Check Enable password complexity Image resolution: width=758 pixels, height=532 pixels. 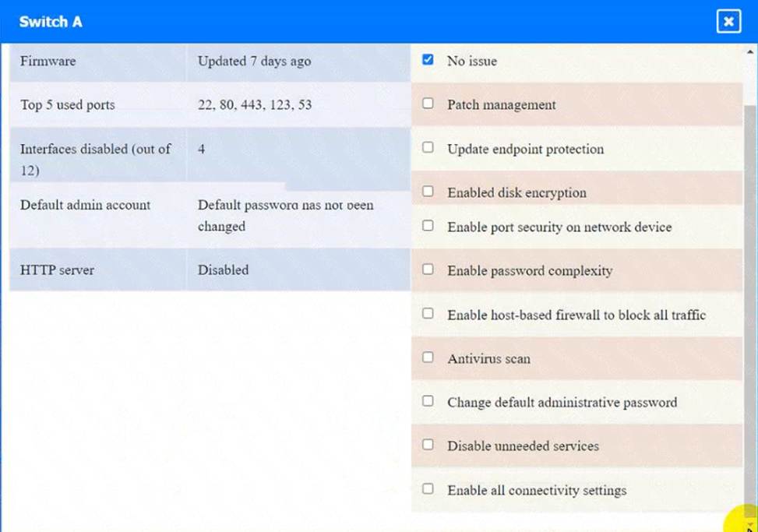pos(428,270)
